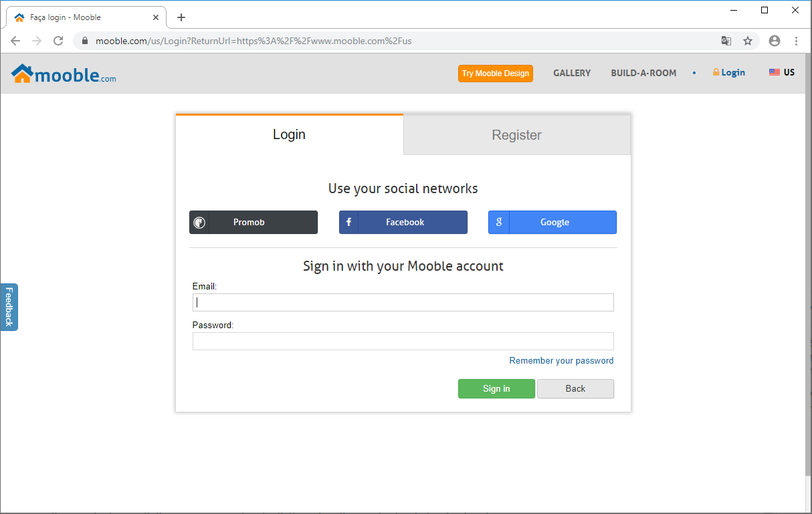Click the green Sign in button
The image size is (812, 514).
(x=496, y=389)
